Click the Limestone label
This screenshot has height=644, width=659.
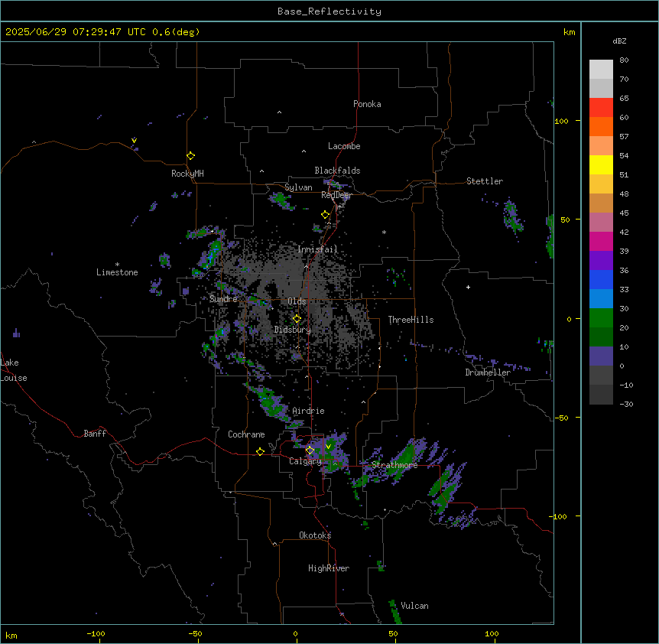click(117, 272)
